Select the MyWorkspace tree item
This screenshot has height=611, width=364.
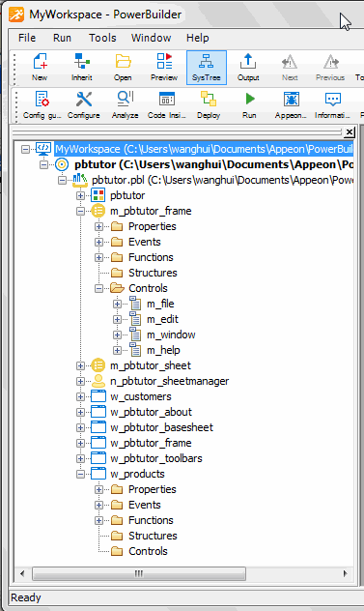coord(204,149)
